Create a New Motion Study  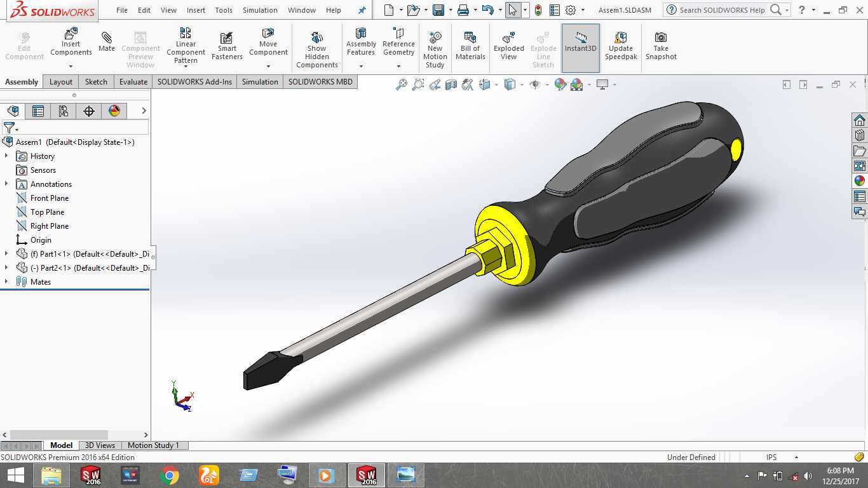click(x=435, y=50)
